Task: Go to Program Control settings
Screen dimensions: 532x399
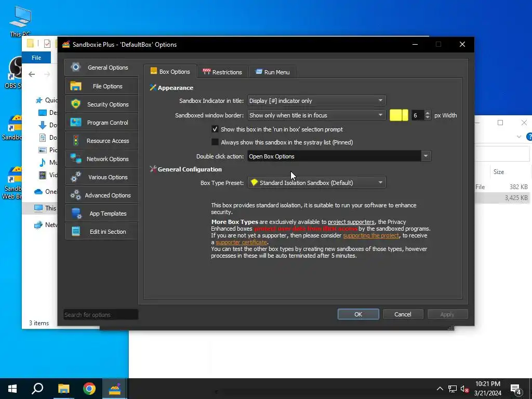Action: tap(101, 123)
